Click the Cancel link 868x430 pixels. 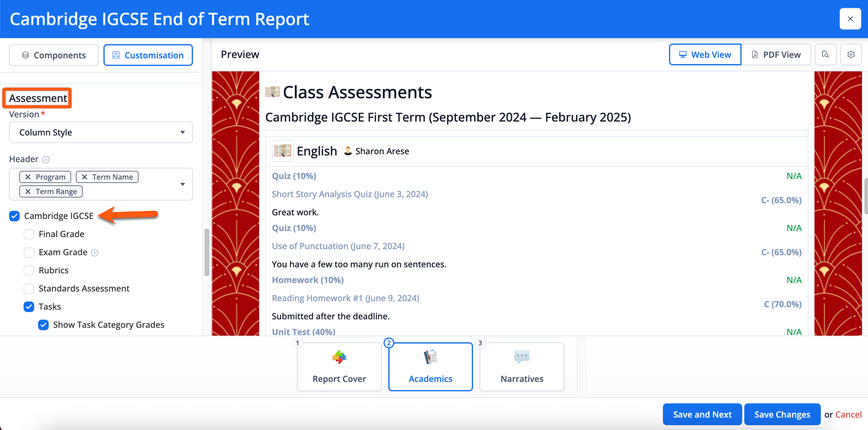pyautogui.click(x=848, y=414)
